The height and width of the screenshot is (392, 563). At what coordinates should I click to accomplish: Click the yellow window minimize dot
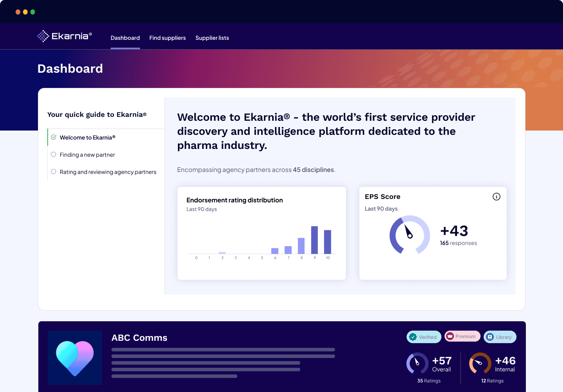(25, 12)
